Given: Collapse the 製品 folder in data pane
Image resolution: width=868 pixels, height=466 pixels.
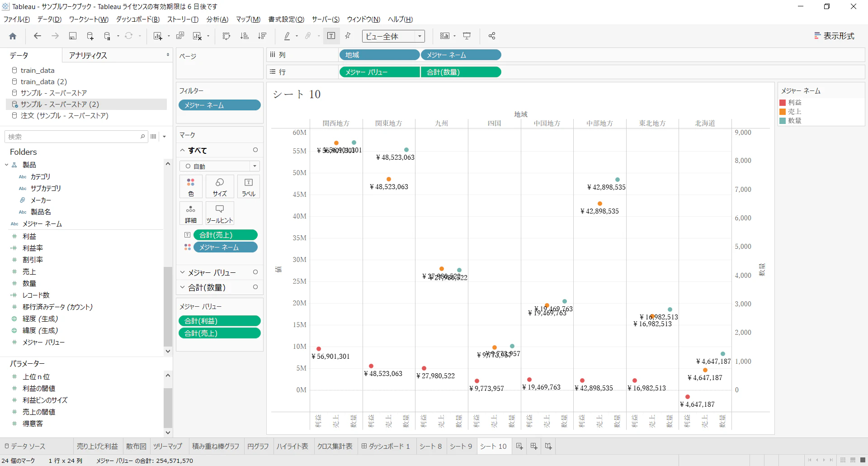Looking at the screenshot, I should coord(6,165).
